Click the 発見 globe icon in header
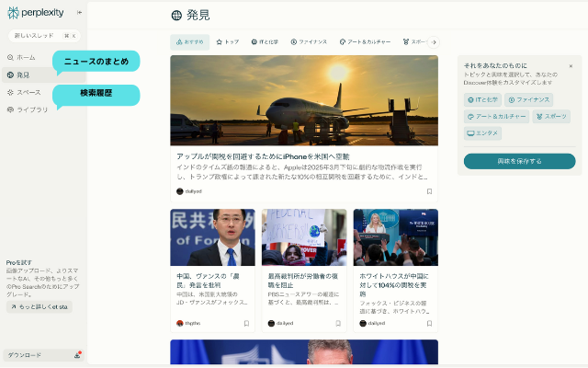Viewport: 588px width, 368px height. (176, 16)
